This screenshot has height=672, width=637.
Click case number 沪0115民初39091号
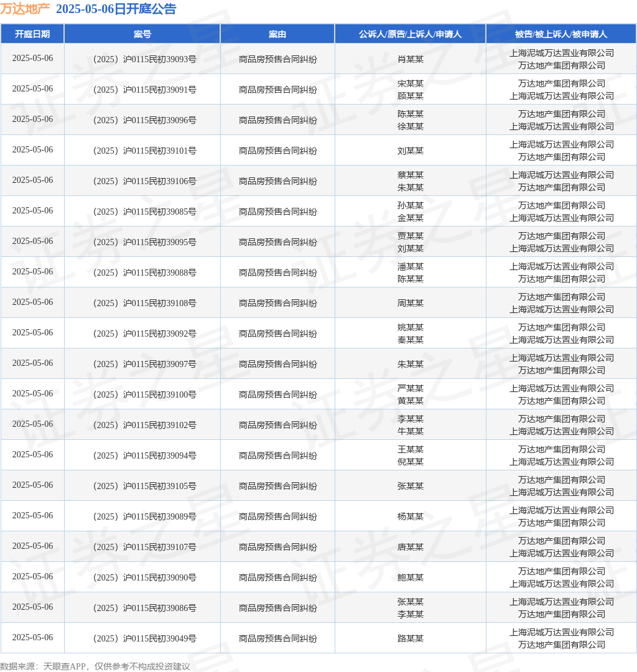(145, 90)
